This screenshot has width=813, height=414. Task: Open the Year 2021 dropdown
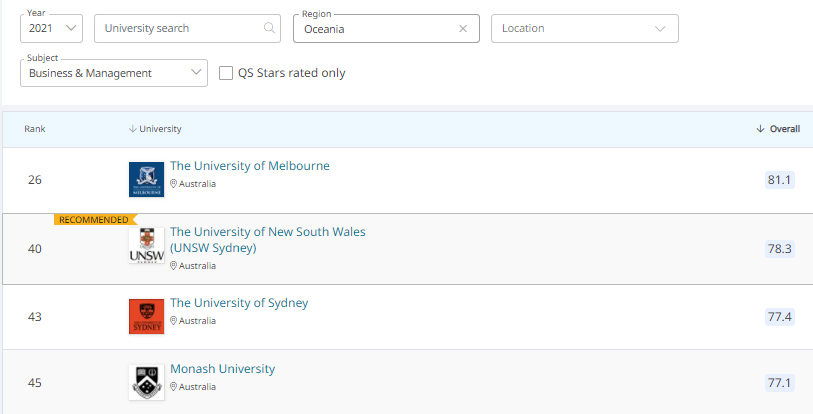click(51, 29)
